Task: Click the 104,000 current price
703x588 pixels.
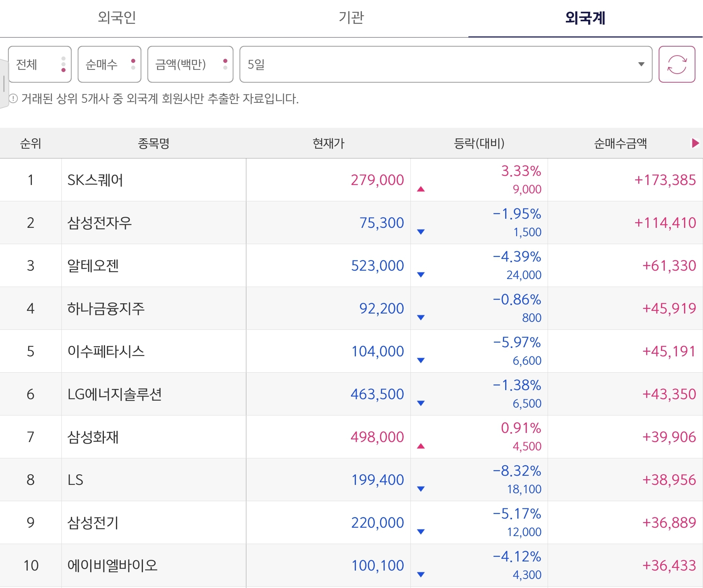Action: 377,351
